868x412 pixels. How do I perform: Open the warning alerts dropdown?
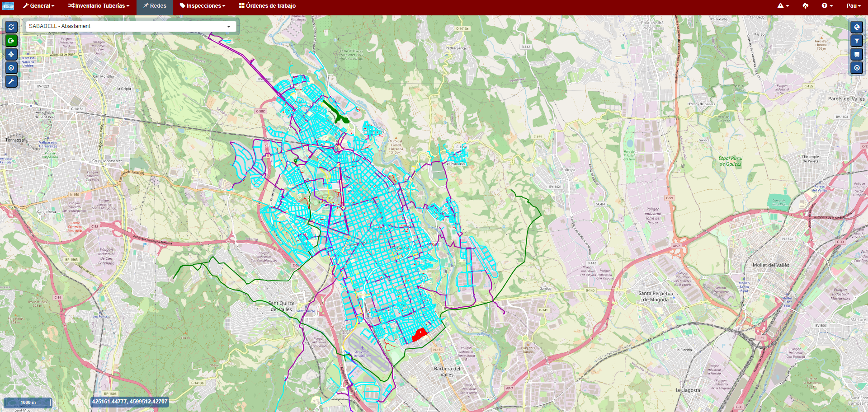[x=783, y=6]
